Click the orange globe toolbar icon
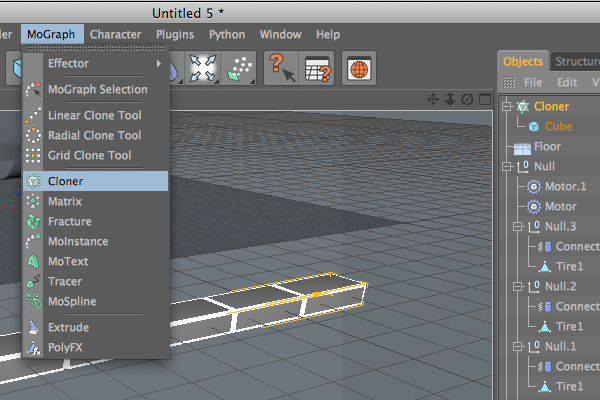Image resolution: width=600 pixels, height=400 pixels. pos(359,68)
